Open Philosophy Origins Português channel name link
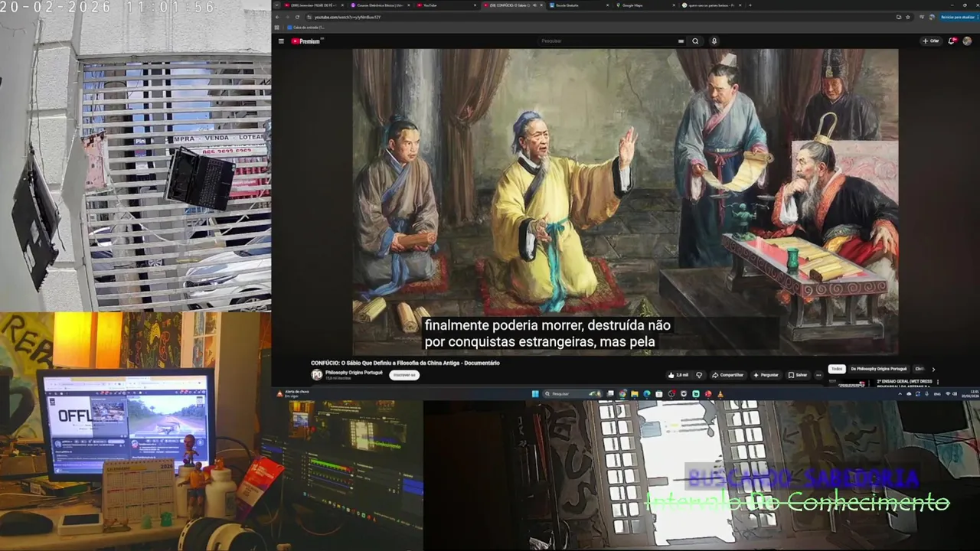 click(354, 372)
